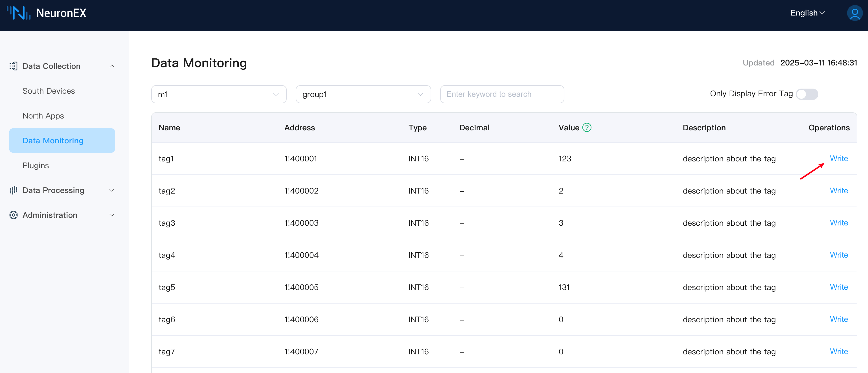Open the user profile avatar icon
Screen dimensions: 868x373
[x=854, y=13]
